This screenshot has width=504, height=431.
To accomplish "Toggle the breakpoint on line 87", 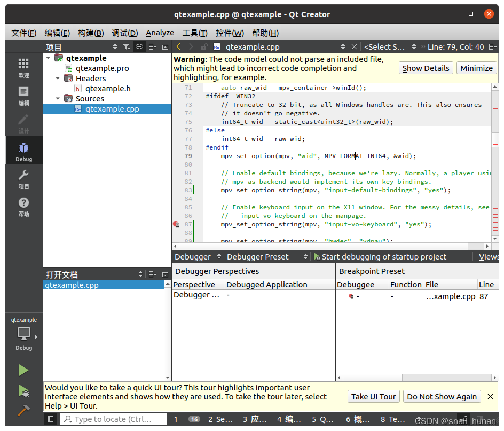I will point(177,224).
